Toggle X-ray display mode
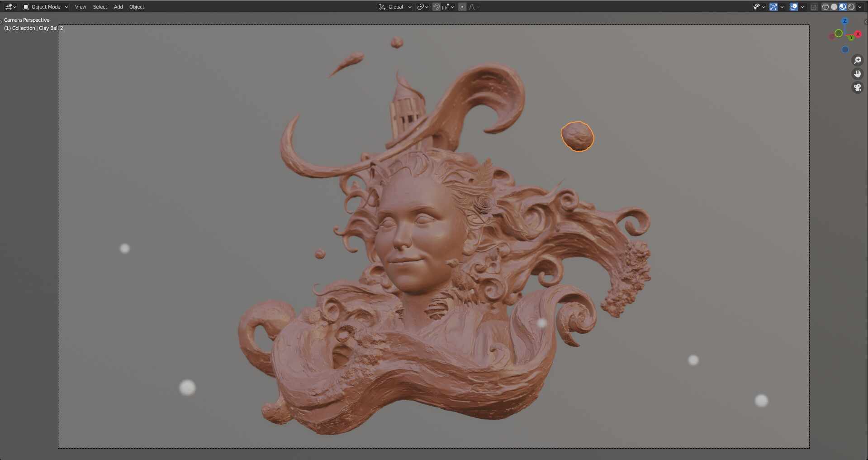868x460 pixels. [814, 7]
